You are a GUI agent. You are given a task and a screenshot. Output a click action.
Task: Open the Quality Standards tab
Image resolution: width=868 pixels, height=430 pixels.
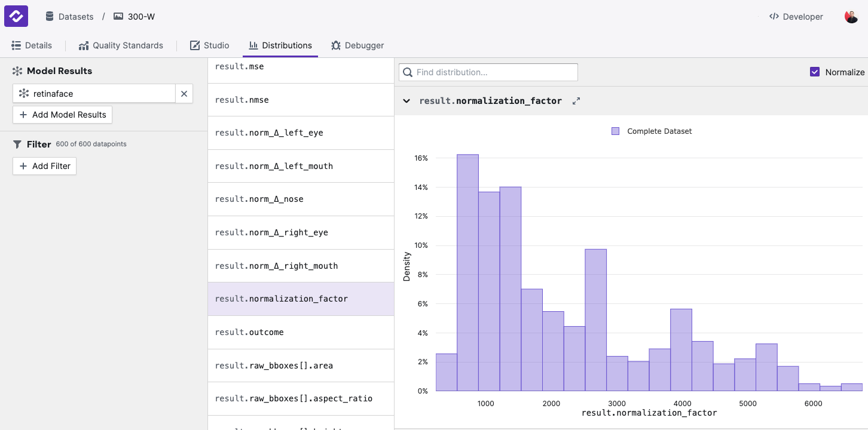click(x=120, y=45)
